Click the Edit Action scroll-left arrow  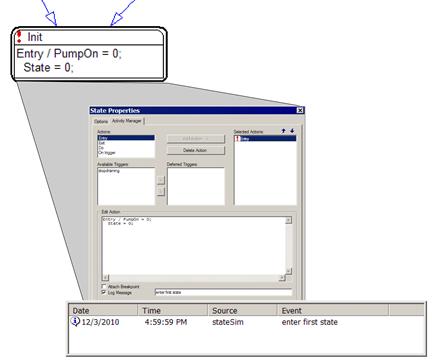(x=105, y=278)
